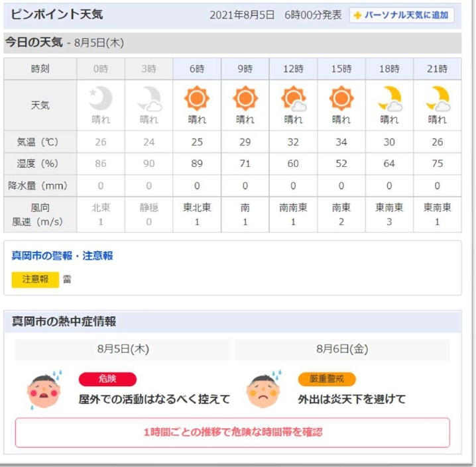Click the 8月5日 red sweating face icon
The width and height of the screenshot is (476, 467).
click(44, 390)
